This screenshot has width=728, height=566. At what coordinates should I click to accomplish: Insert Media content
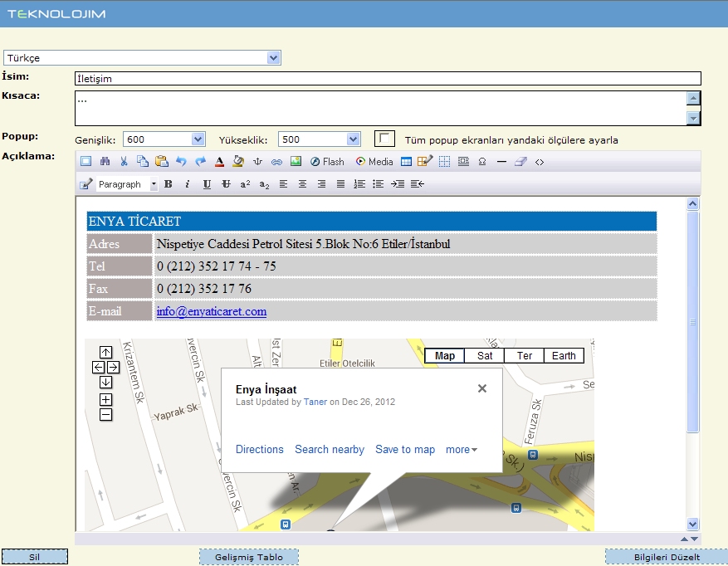click(x=374, y=162)
